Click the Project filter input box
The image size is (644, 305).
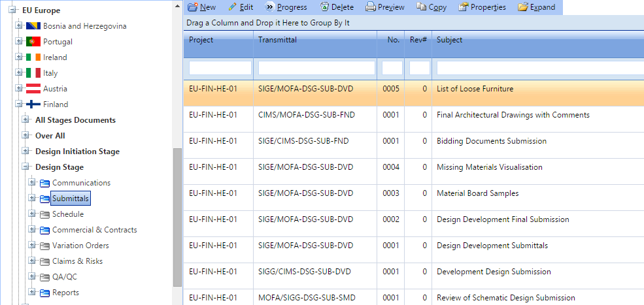coord(220,68)
